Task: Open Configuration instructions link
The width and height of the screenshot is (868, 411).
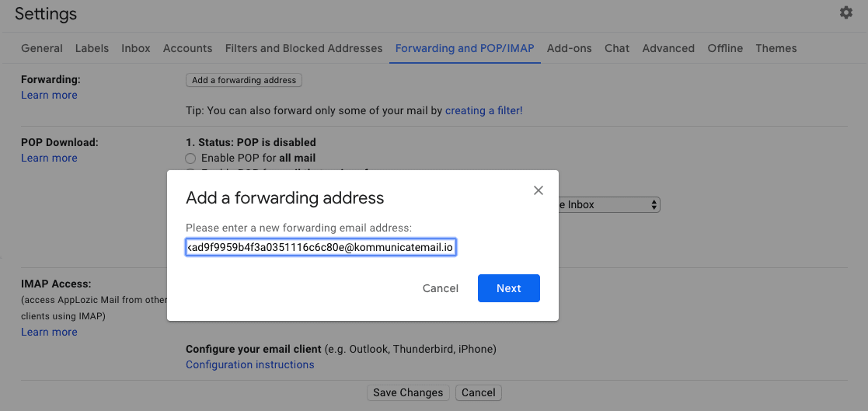Action: [x=250, y=364]
